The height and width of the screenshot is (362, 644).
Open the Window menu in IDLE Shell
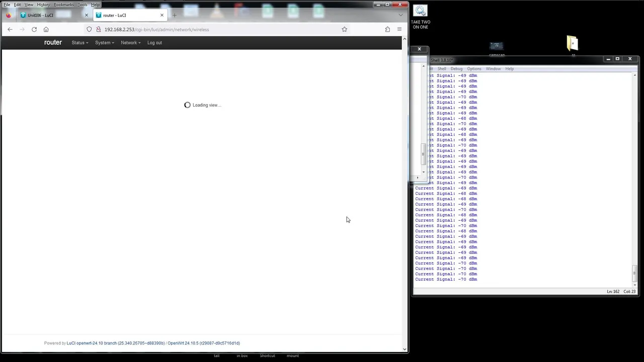[493, 69]
